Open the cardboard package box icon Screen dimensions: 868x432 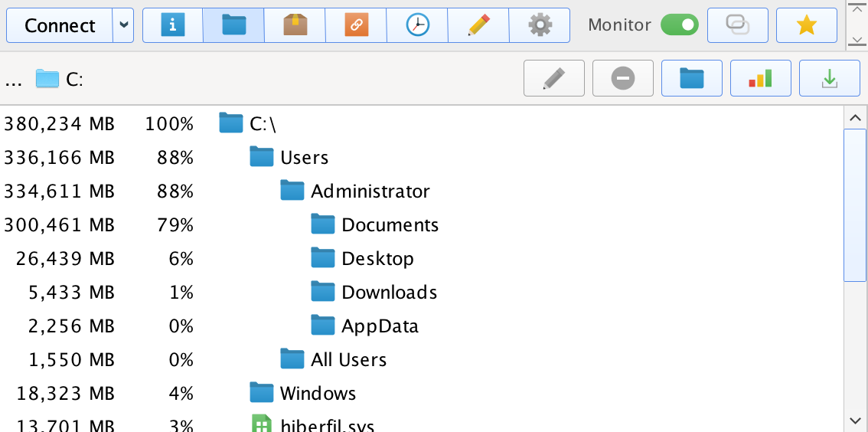point(295,25)
